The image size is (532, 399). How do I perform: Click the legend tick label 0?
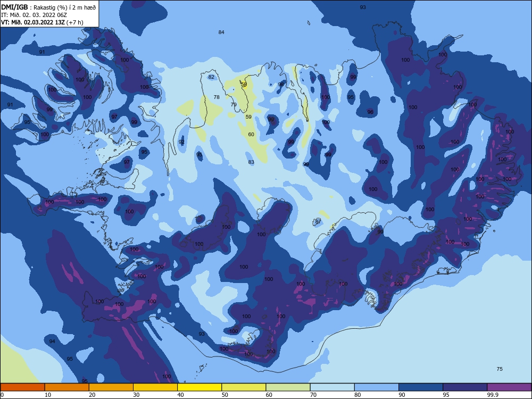coord(2,395)
